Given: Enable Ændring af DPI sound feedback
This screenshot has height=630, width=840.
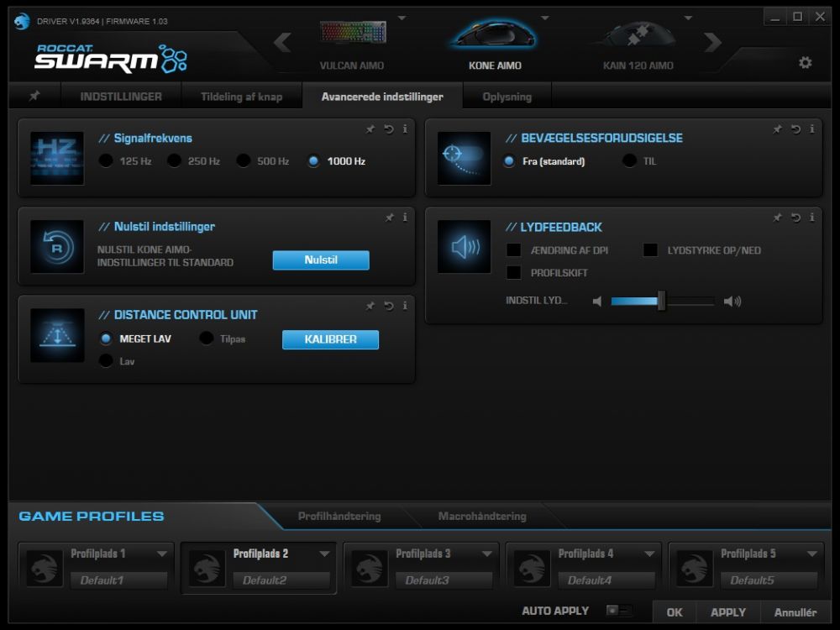Looking at the screenshot, I should (x=514, y=250).
